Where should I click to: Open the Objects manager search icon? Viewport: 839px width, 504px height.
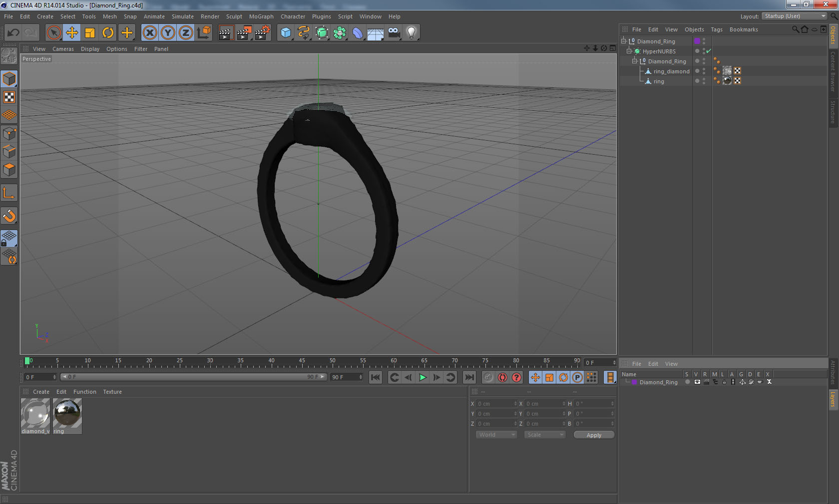(796, 29)
